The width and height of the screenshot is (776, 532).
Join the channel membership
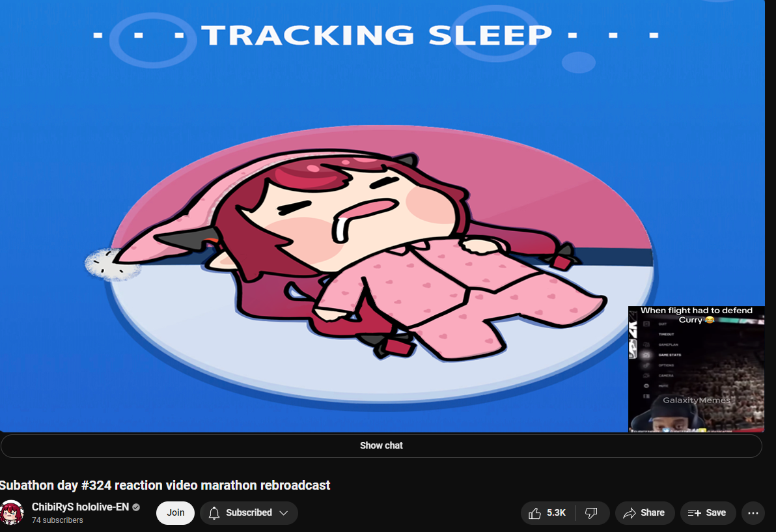[175, 512]
